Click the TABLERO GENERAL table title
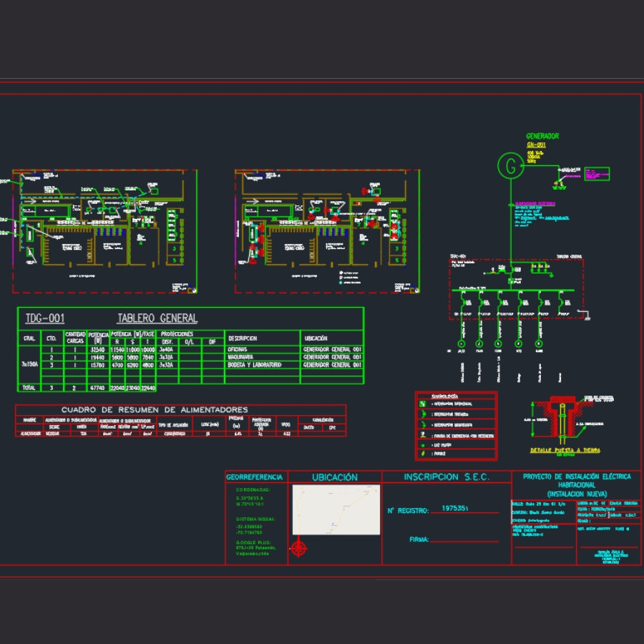644x644 pixels. pos(157,318)
